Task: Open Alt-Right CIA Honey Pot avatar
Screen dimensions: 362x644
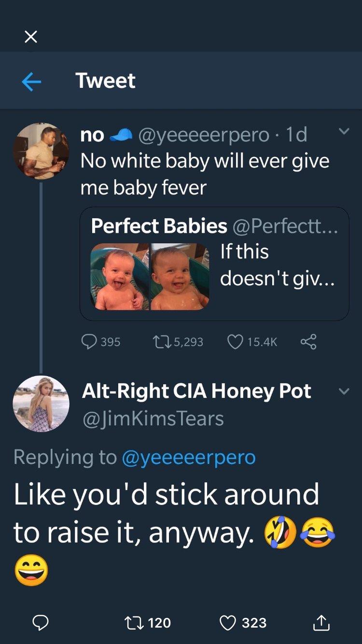Action: point(41,403)
